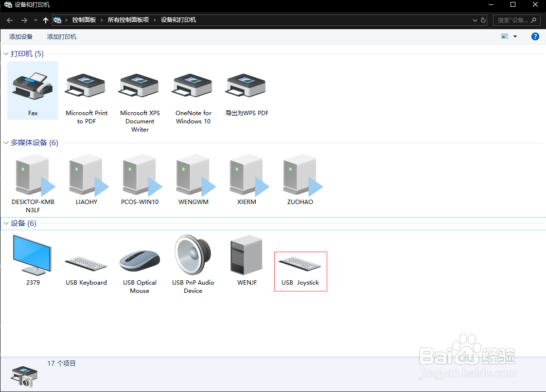This screenshot has height=392, width=546.
Task: Open the help question mark icon
Action: click(x=535, y=36)
